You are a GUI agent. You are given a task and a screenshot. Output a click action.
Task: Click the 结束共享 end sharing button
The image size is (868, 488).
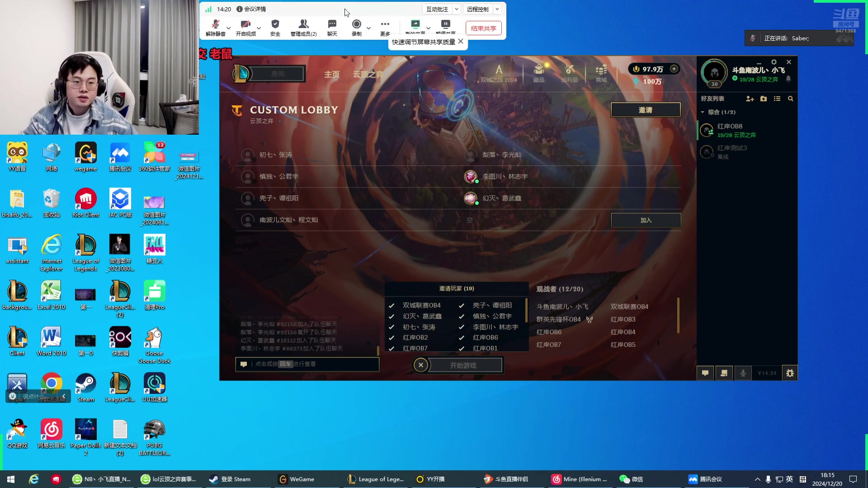pos(483,28)
